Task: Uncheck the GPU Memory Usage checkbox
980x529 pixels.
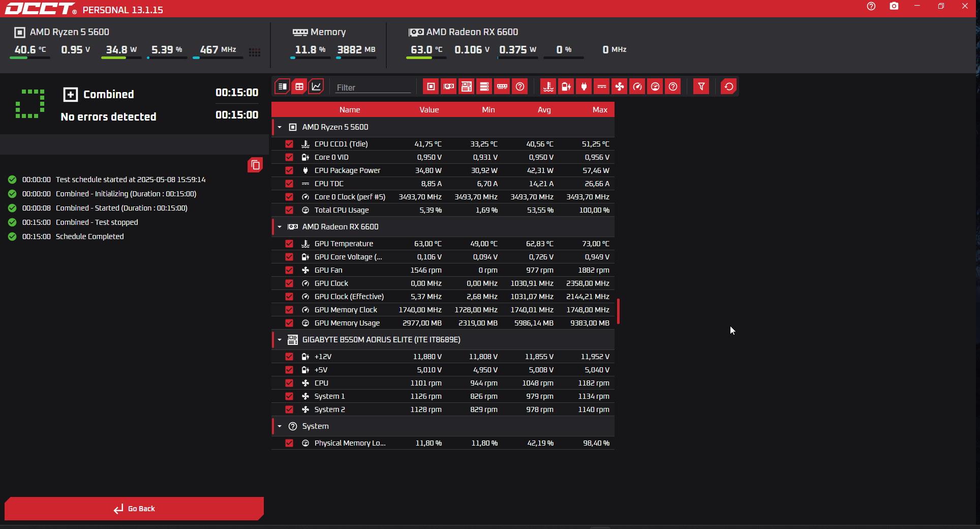Action: pos(289,323)
